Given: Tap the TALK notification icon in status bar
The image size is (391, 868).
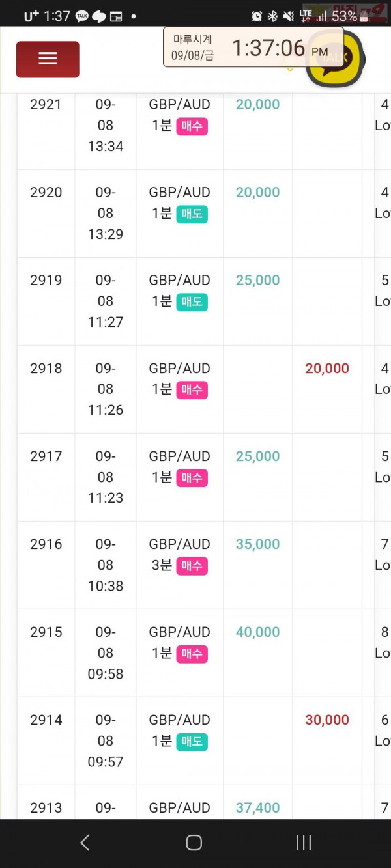Looking at the screenshot, I should pos(81,17).
